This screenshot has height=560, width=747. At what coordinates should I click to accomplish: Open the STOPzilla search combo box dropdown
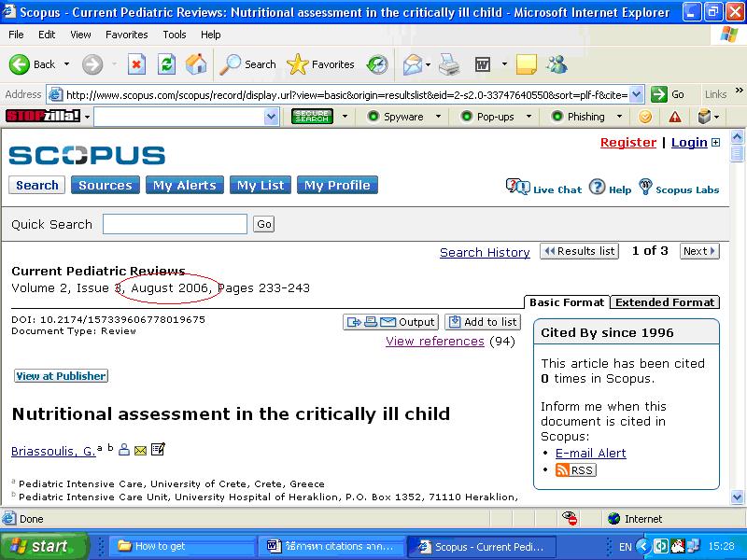pos(271,117)
